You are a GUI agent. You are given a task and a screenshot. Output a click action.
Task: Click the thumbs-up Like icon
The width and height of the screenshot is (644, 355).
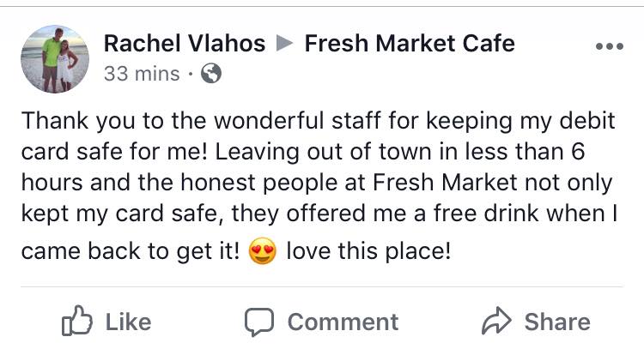click(x=76, y=322)
